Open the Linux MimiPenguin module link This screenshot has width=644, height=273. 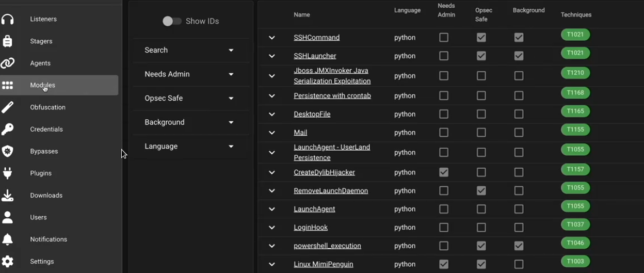323,264
